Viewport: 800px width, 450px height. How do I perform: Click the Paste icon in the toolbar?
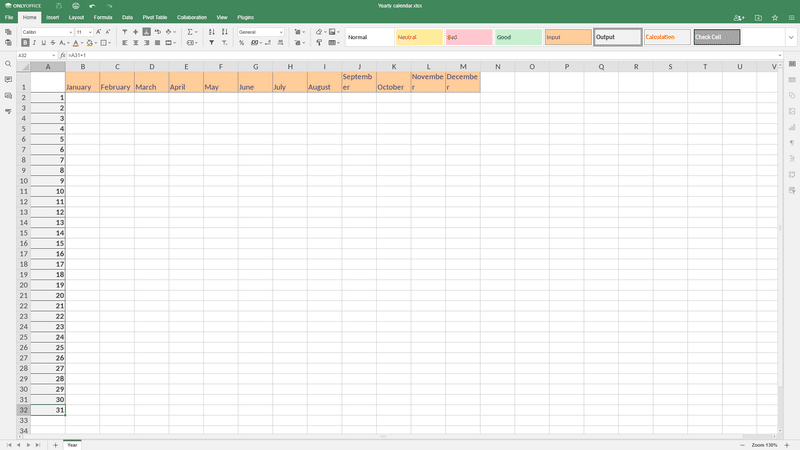click(x=8, y=43)
